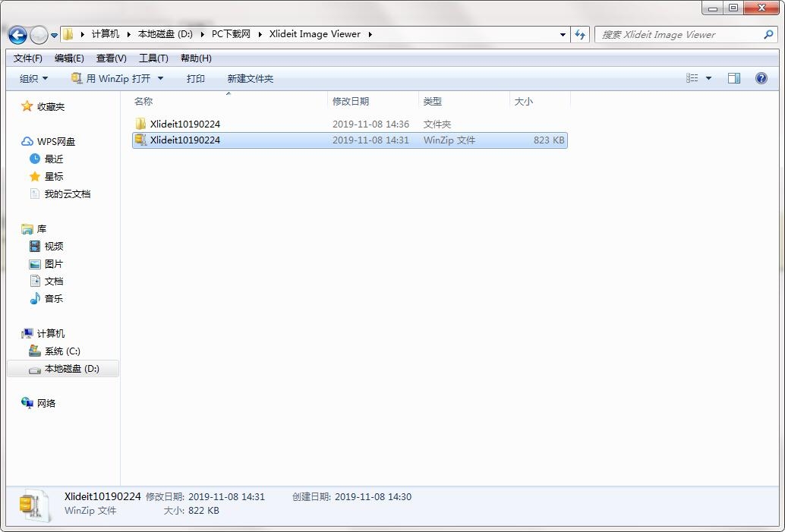Toggle the preview pane icon
The width and height of the screenshot is (785, 532).
pyautogui.click(x=734, y=78)
